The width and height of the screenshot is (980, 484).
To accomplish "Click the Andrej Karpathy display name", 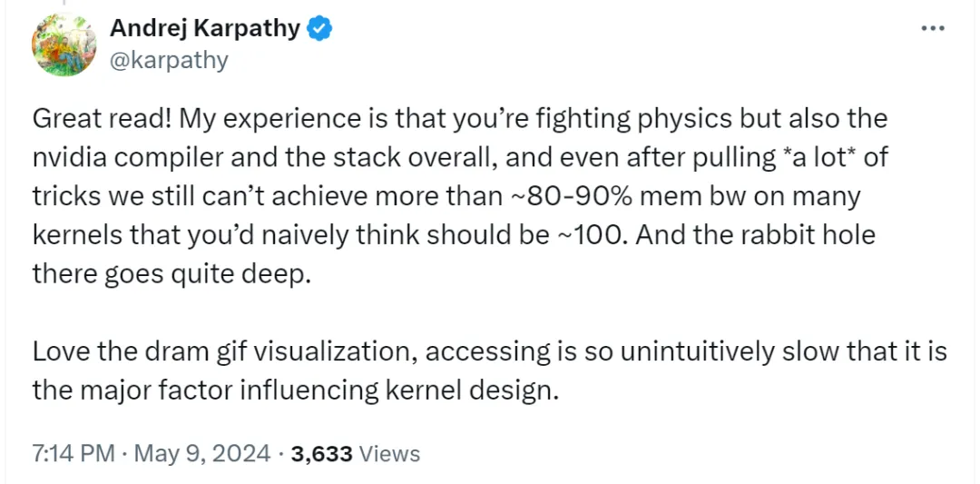I will pyautogui.click(x=205, y=28).
